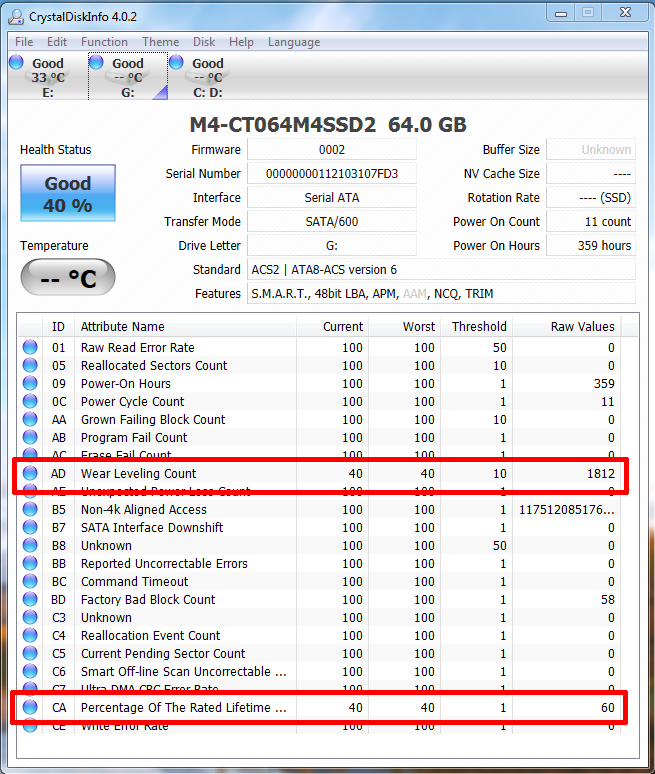The image size is (655, 774).
Task: Click status orb for Reported Uncorrectable Errors
Action: click(x=30, y=563)
